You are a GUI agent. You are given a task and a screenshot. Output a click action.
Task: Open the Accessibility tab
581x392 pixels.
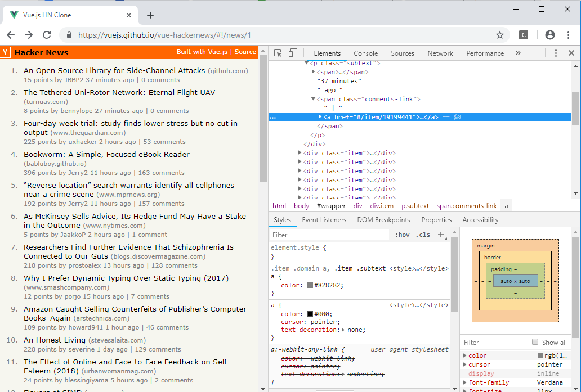(x=480, y=220)
